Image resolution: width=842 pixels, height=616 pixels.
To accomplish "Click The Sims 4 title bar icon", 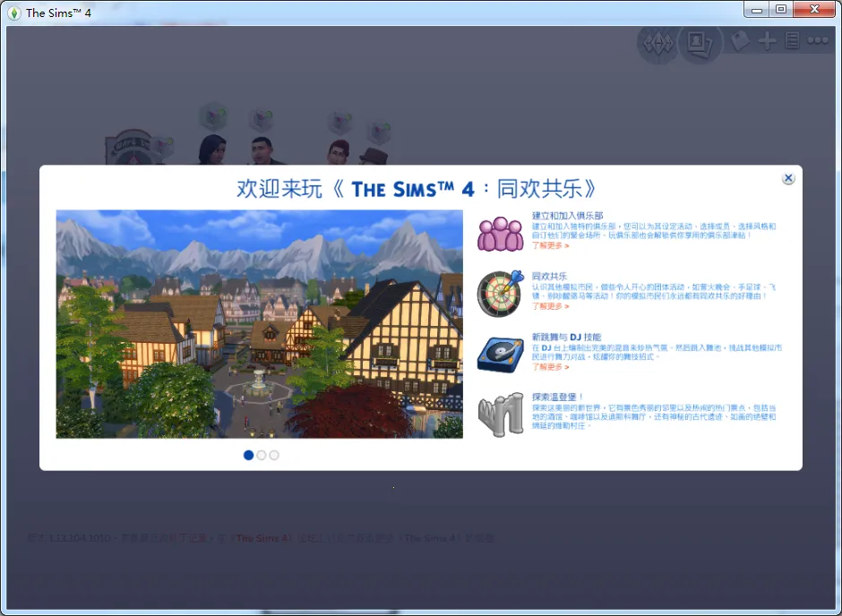I will coord(13,13).
